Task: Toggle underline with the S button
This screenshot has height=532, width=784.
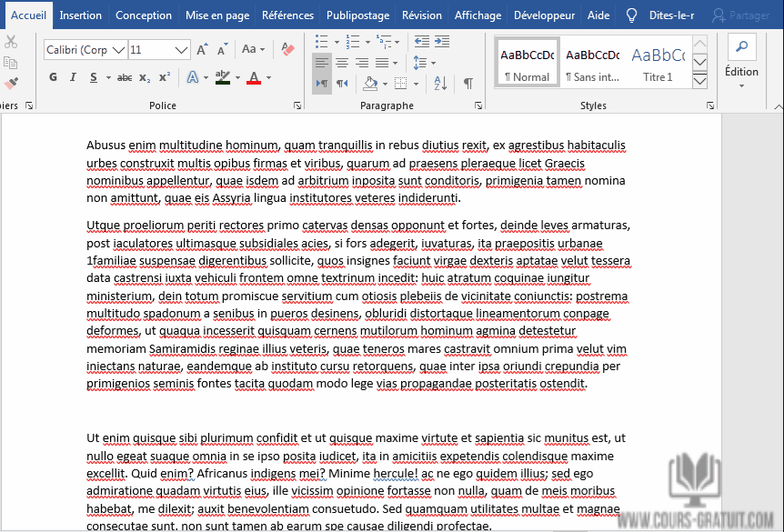Action: pos(94,77)
